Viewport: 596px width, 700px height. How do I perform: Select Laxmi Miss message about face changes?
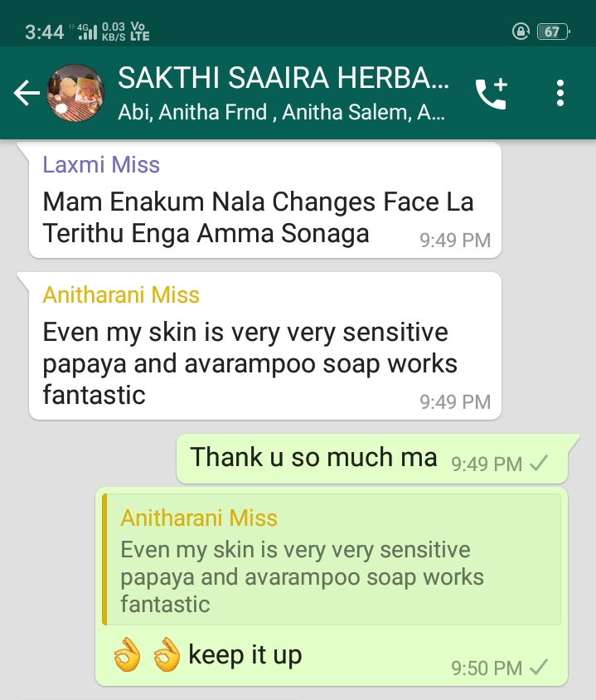(x=265, y=200)
